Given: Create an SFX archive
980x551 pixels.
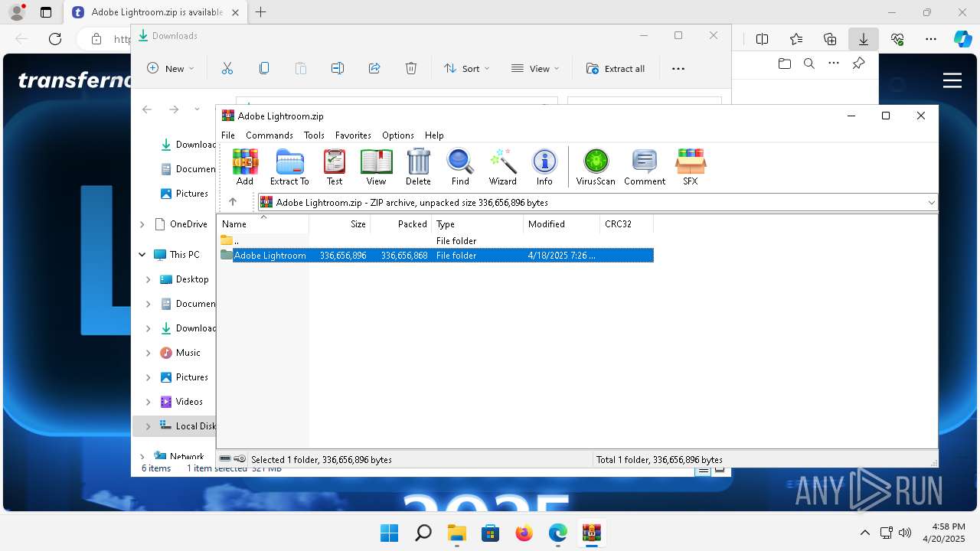Looking at the screenshot, I should 690,167.
